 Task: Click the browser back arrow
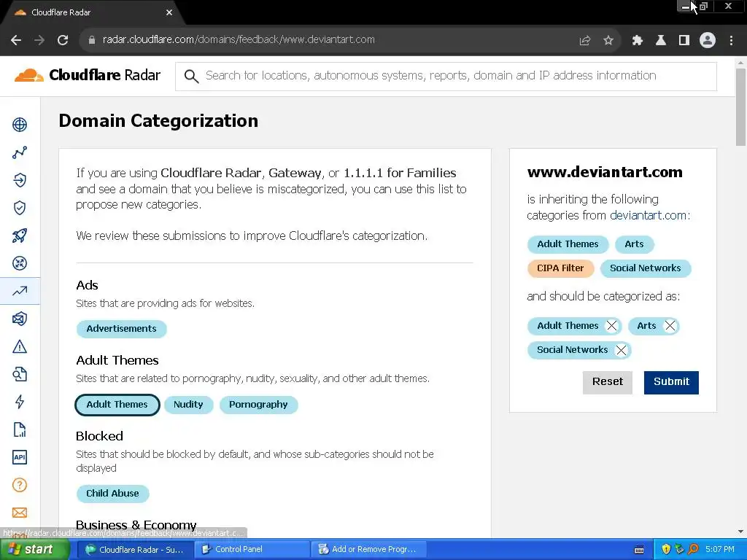16,40
